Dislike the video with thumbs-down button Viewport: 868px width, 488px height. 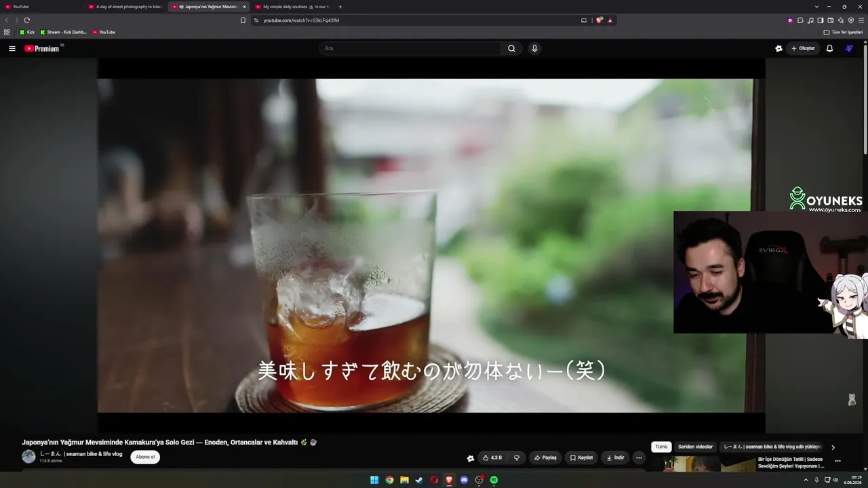pos(517,457)
